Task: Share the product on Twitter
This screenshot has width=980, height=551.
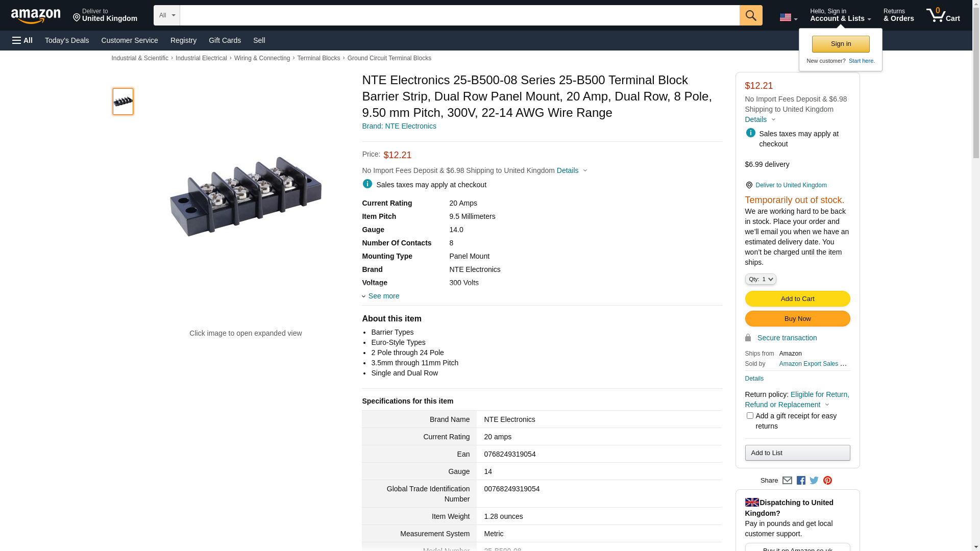Action: [814, 481]
